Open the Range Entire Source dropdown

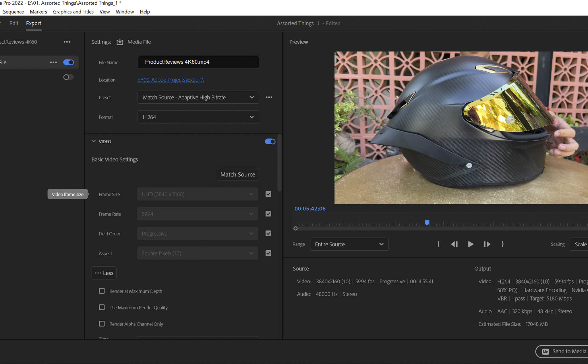[349, 244]
